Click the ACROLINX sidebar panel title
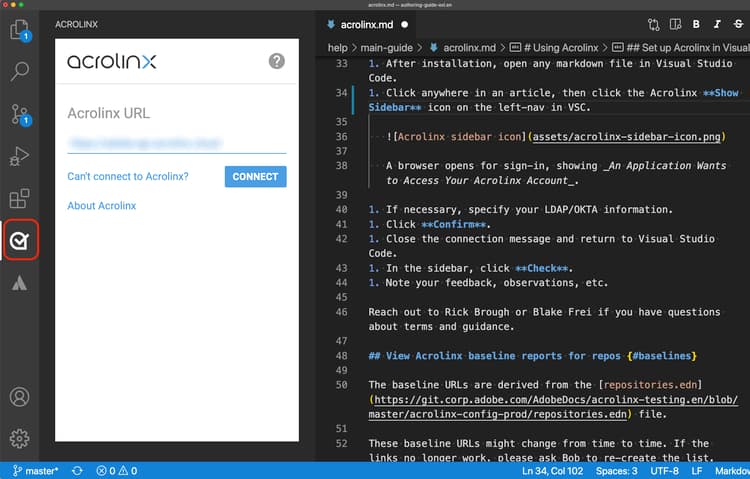Screen dimensions: 750x479 point(77,24)
